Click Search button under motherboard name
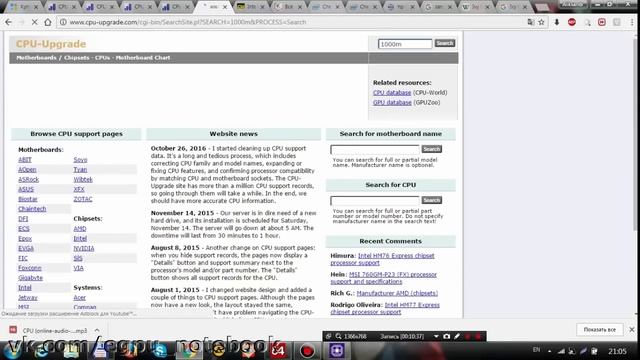The image size is (640, 360). tap(431, 149)
